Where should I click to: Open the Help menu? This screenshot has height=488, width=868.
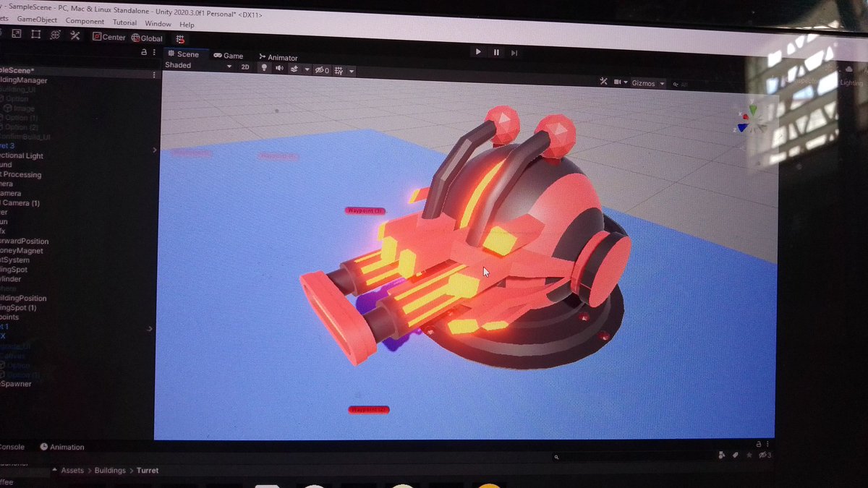coord(187,25)
